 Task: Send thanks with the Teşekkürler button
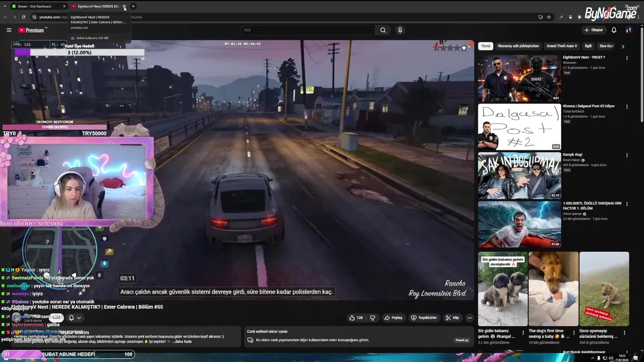(424, 318)
